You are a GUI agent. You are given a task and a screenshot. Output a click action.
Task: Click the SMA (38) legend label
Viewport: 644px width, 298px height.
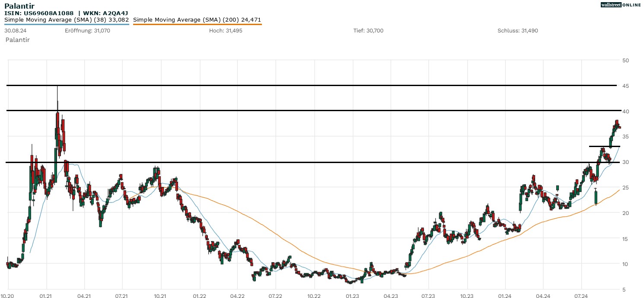(x=67, y=20)
